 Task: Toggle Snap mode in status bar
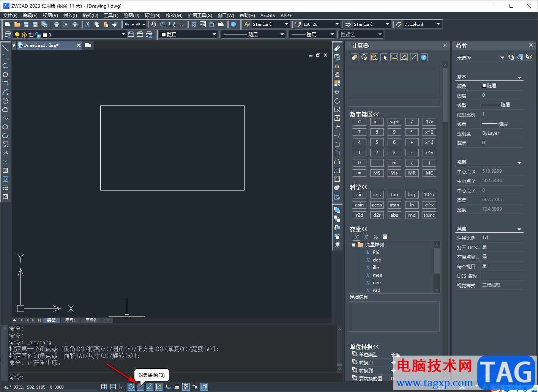tap(104, 387)
